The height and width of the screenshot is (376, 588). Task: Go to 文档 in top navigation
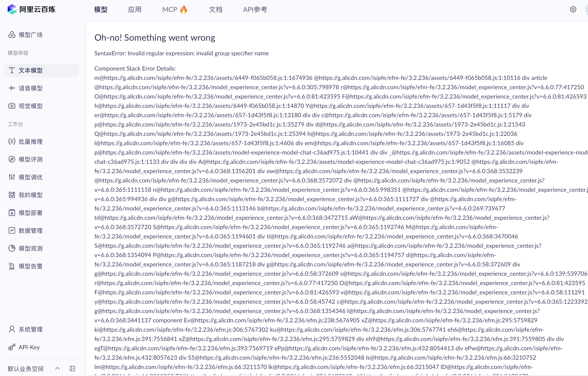click(x=216, y=10)
